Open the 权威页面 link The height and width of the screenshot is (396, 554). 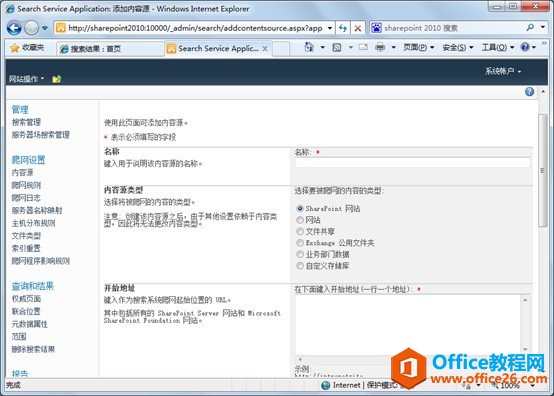[x=26, y=299]
